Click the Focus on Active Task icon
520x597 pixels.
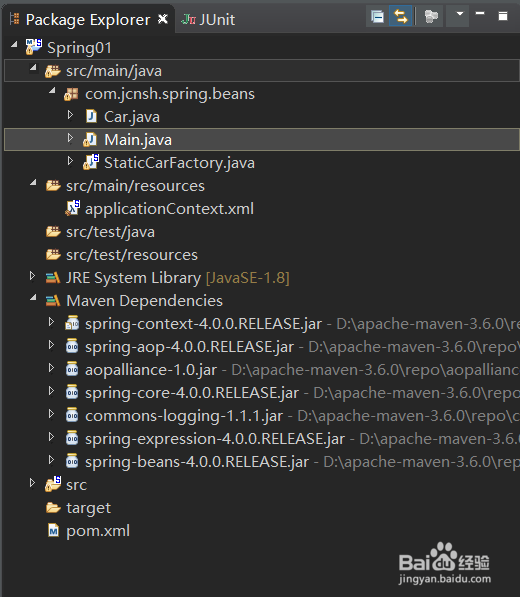(431, 16)
